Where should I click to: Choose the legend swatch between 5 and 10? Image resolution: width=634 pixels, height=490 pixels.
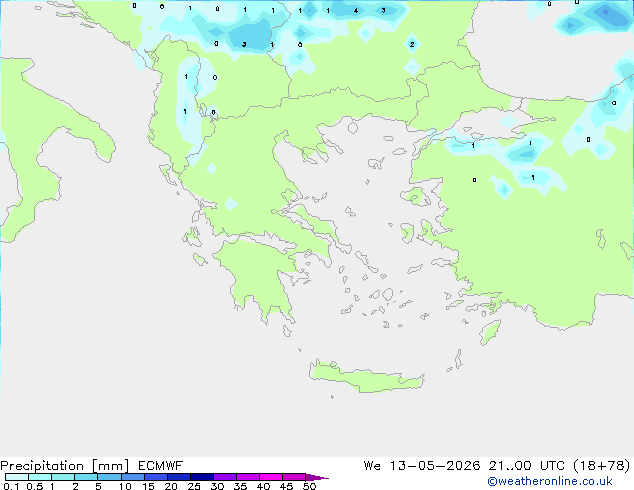coord(110,477)
